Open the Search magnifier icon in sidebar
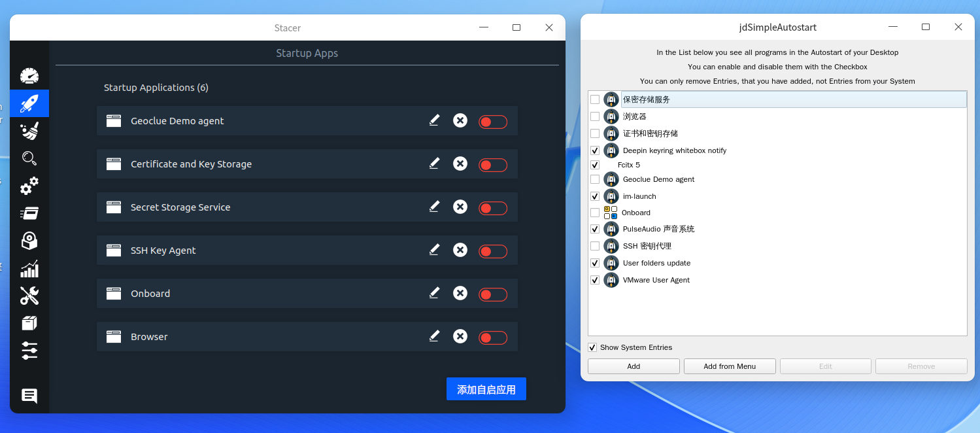980x433 pixels. click(x=29, y=158)
